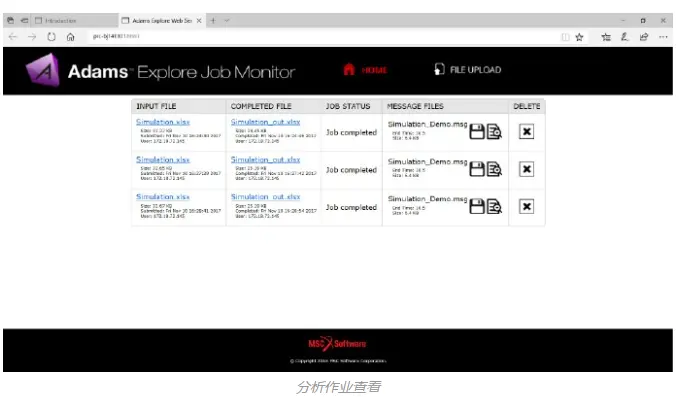View the first row message file
Viewport: 679px width, 397px height.
point(494,132)
